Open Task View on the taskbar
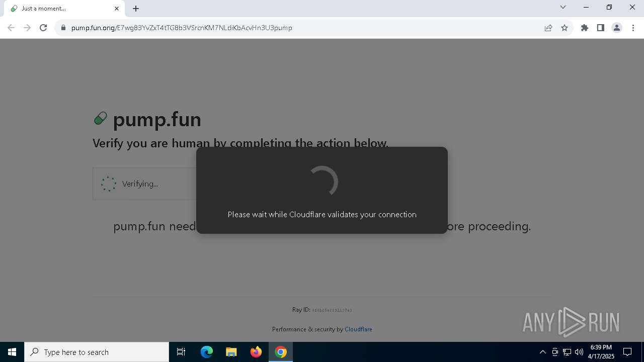The image size is (644, 362). coord(181,352)
